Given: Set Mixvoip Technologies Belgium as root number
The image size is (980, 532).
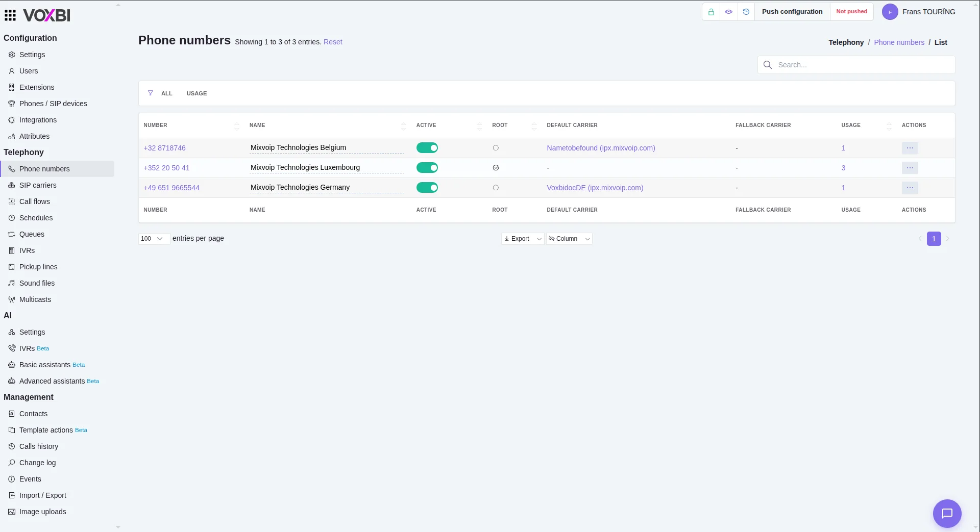Looking at the screenshot, I should pos(496,148).
